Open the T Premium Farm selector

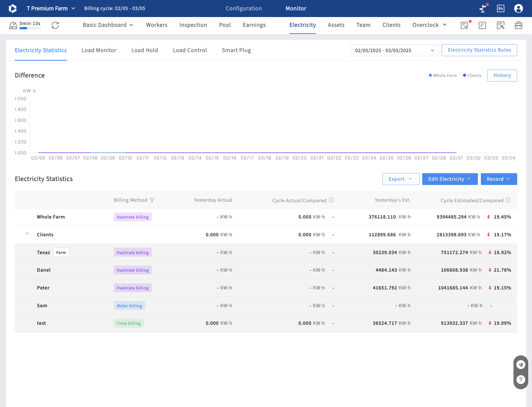click(51, 9)
